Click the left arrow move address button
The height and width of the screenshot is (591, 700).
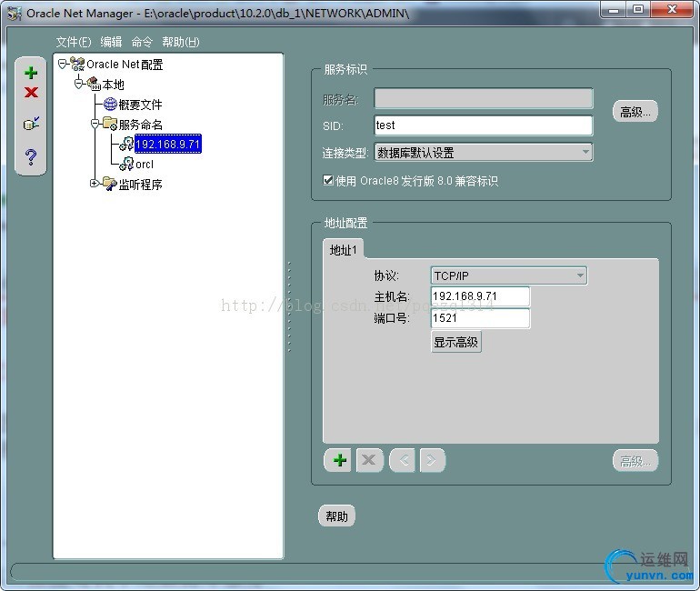(403, 460)
